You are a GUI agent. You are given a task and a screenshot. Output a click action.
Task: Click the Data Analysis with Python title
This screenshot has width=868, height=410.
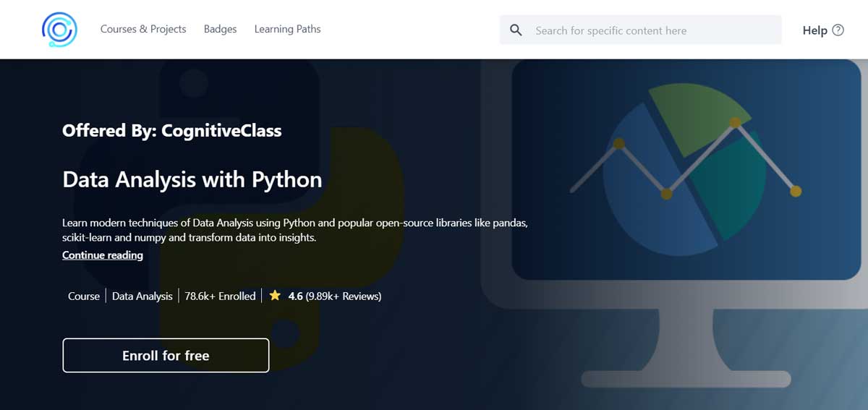[192, 179]
